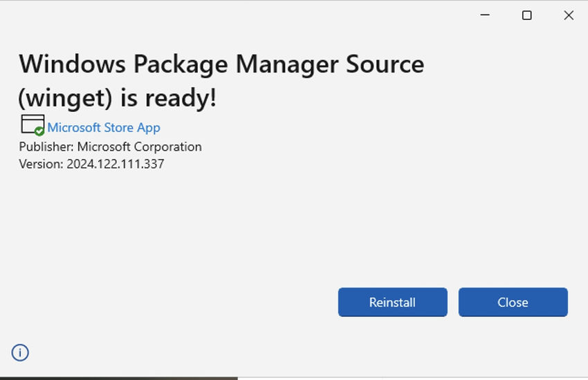Minimize the installer window

tap(485, 15)
